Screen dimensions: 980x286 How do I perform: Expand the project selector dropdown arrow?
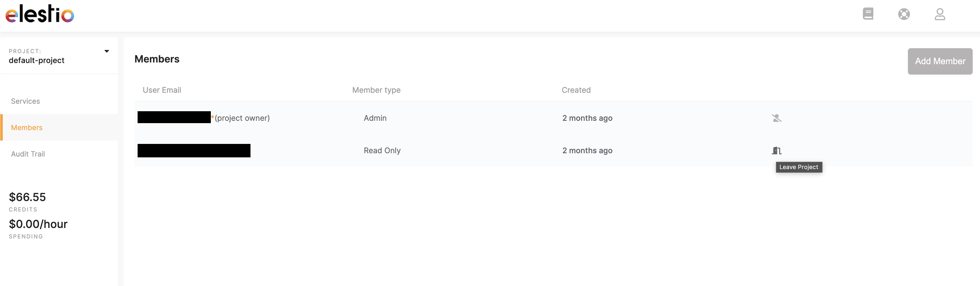106,51
